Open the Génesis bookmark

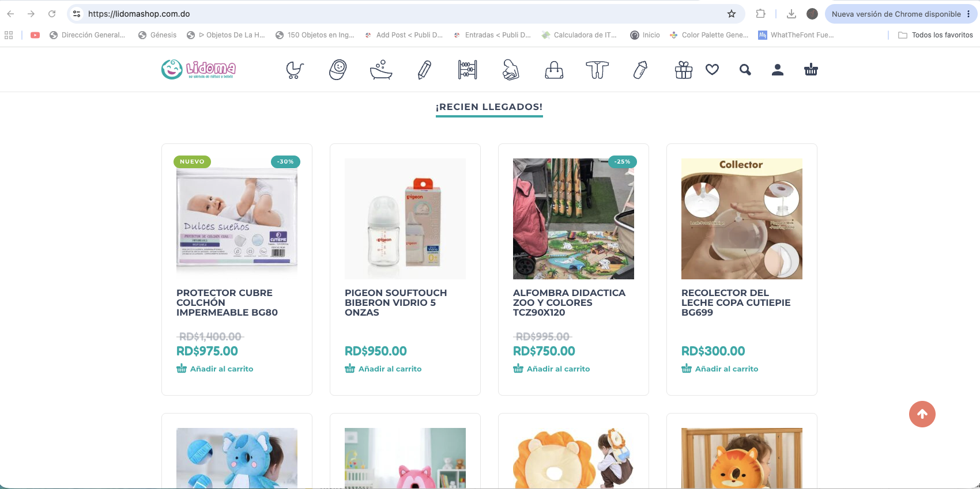157,35
